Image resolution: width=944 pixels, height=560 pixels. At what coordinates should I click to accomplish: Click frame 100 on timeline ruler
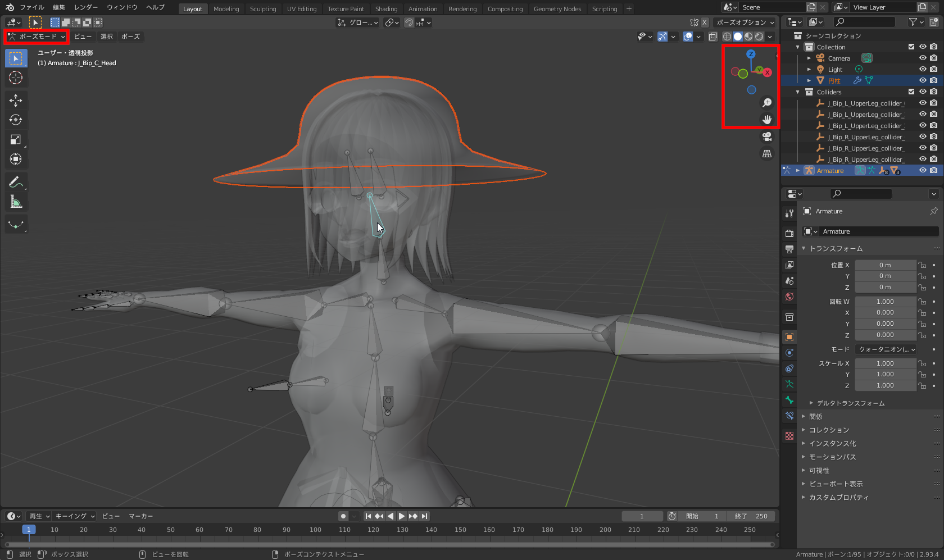pyautogui.click(x=315, y=530)
